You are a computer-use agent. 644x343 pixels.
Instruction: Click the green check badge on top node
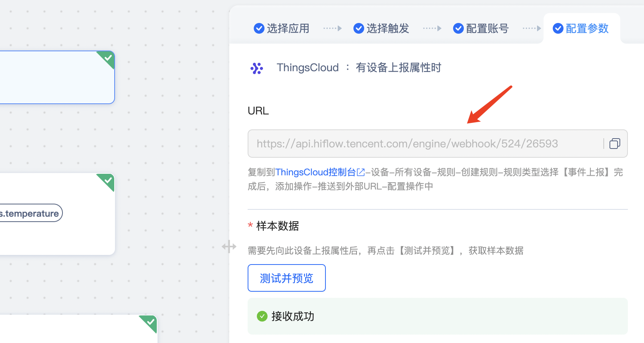coord(107,59)
